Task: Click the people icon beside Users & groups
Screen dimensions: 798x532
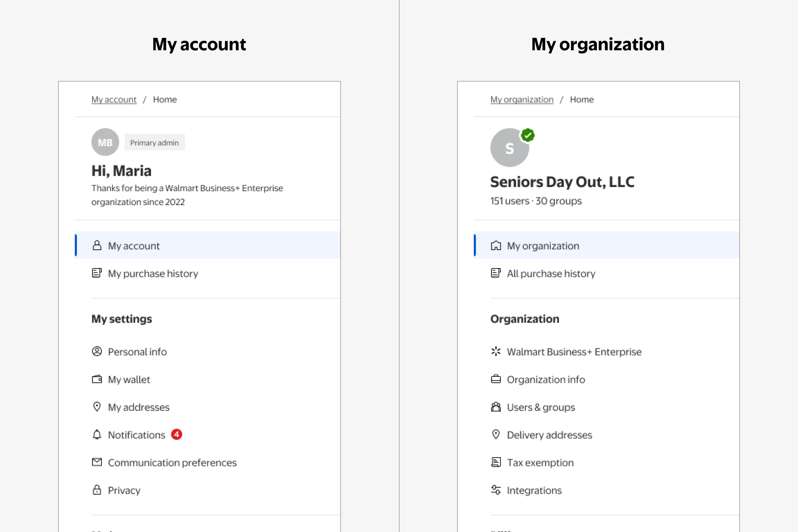Action: [496, 407]
